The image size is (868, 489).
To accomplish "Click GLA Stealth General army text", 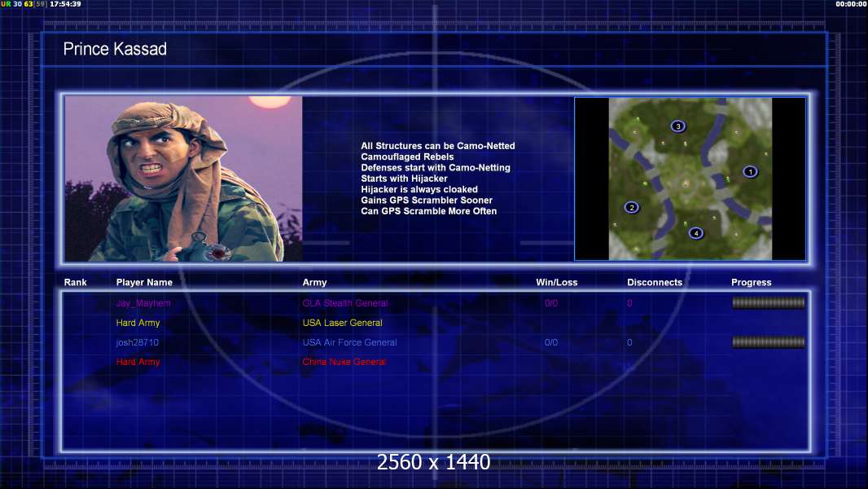I will point(345,303).
